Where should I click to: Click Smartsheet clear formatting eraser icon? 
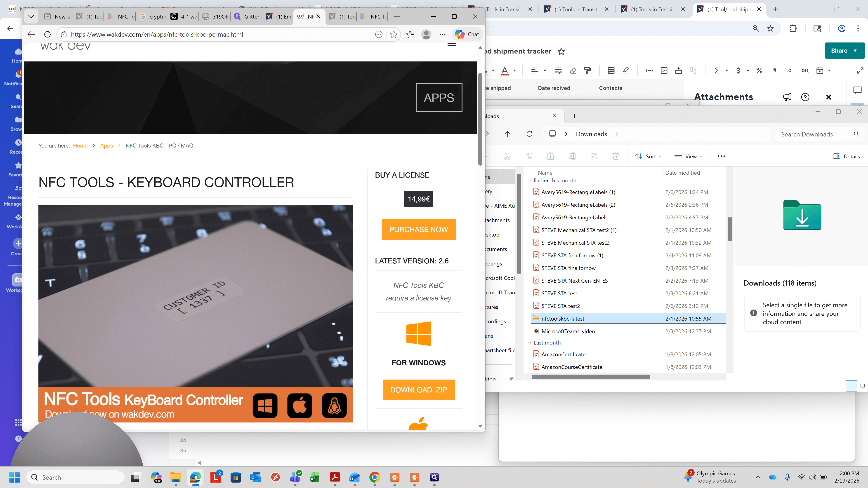click(x=573, y=70)
